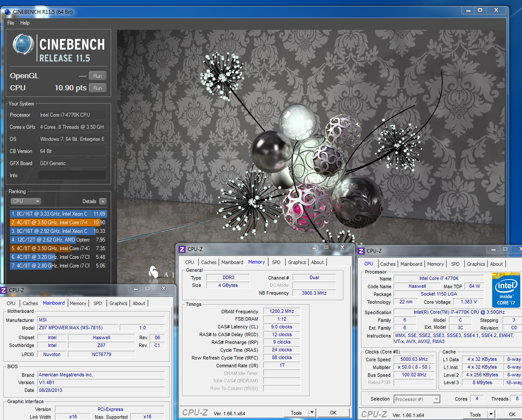The height and width of the screenshot is (420, 522).
Task: Minimize the Cinebench window
Action: coord(468,10)
